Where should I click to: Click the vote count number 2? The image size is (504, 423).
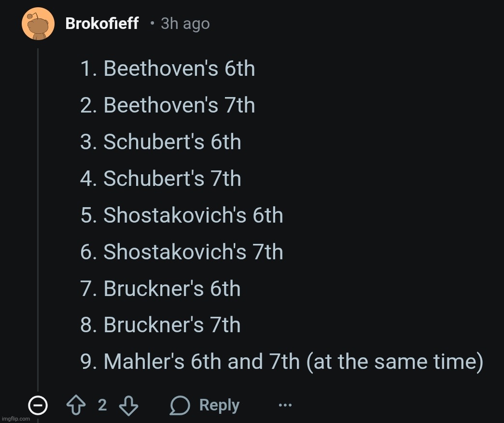tap(102, 405)
